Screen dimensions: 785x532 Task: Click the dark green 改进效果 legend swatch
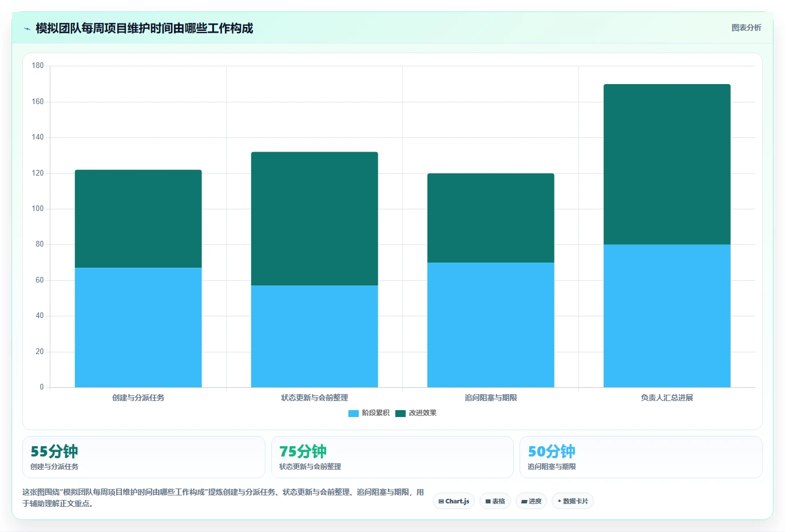coord(400,414)
